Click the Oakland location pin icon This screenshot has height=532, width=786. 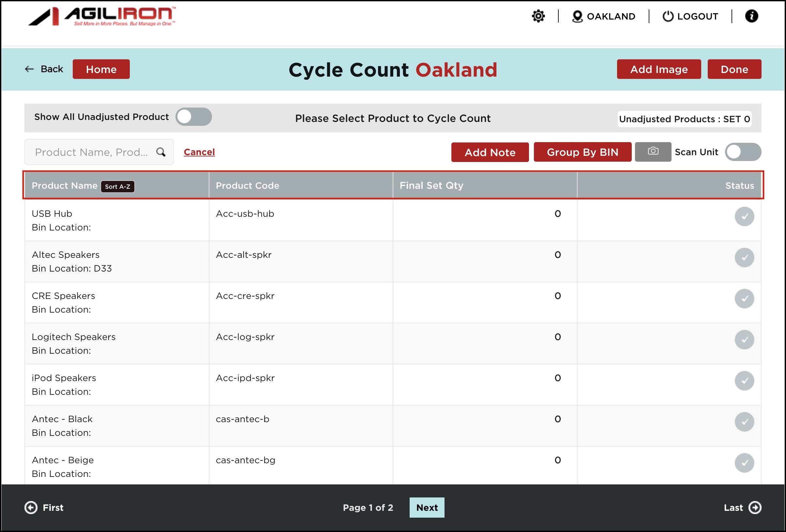577,16
